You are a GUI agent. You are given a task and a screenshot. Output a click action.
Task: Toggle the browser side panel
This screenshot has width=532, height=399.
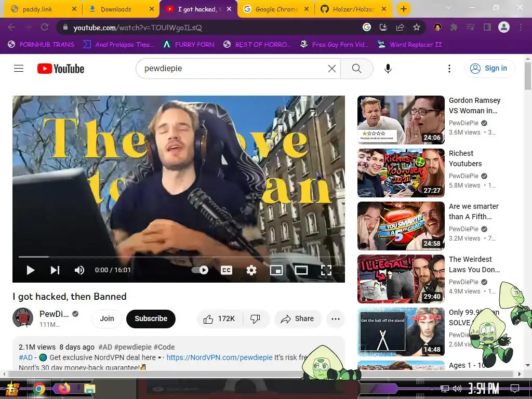click(487, 27)
